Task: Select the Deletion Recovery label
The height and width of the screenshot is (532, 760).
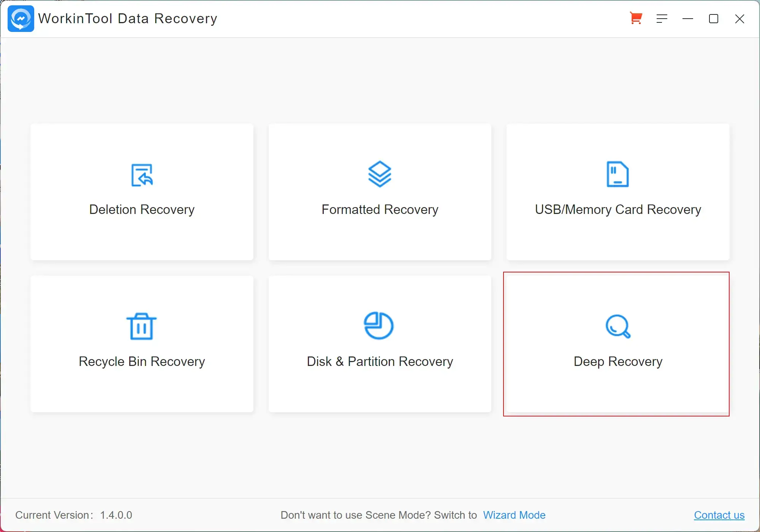Action: click(142, 209)
